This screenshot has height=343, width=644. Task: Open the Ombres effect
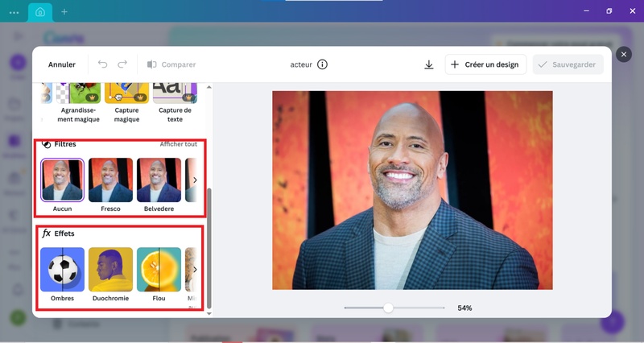pyautogui.click(x=62, y=270)
